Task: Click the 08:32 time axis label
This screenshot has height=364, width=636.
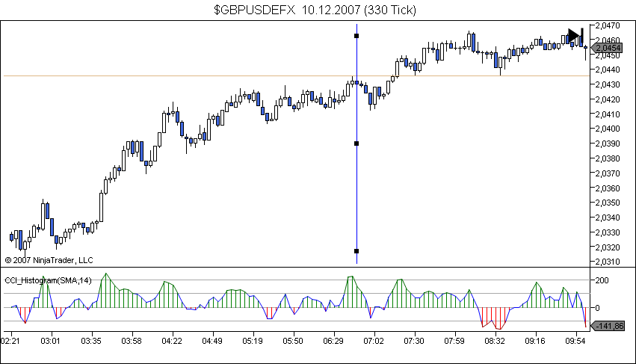Action: point(495,341)
